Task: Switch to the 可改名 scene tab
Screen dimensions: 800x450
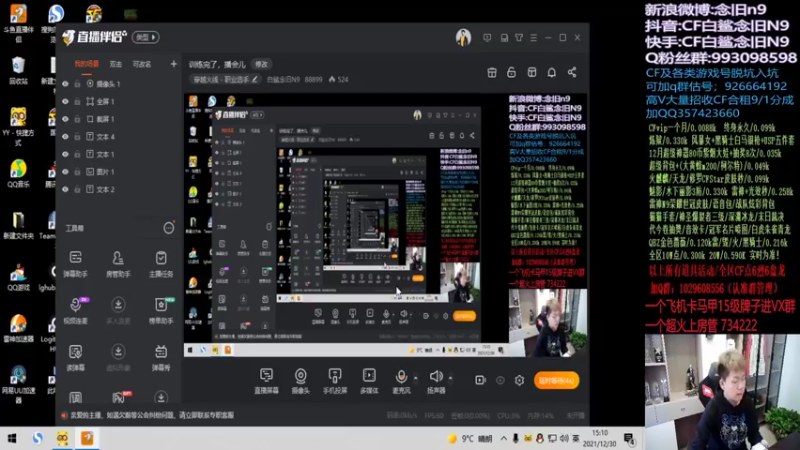Action: [x=142, y=64]
